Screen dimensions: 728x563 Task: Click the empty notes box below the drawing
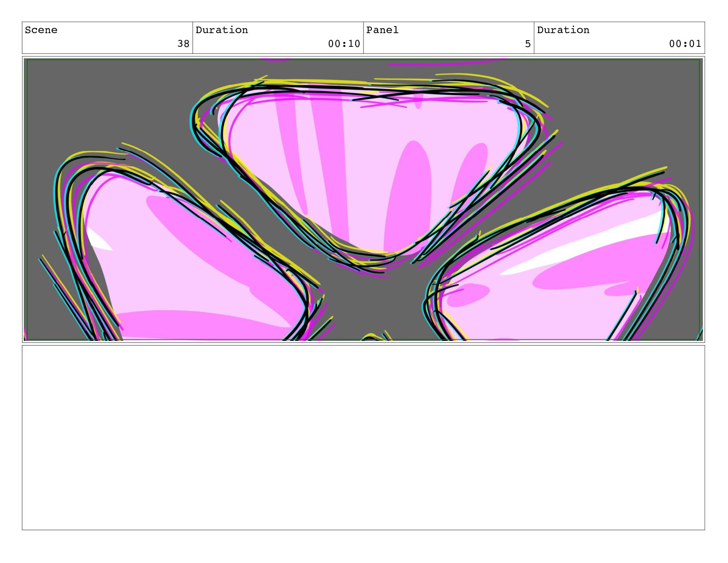[x=363, y=438]
